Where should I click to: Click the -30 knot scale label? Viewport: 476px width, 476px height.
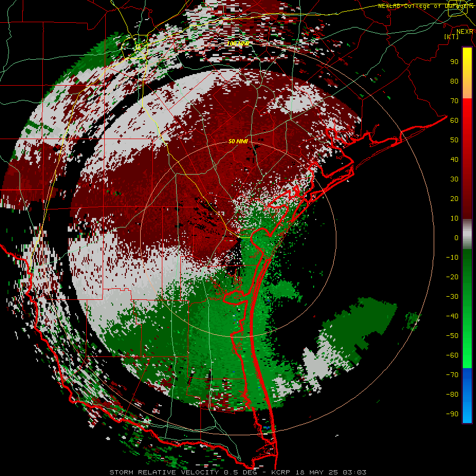coord(452,297)
